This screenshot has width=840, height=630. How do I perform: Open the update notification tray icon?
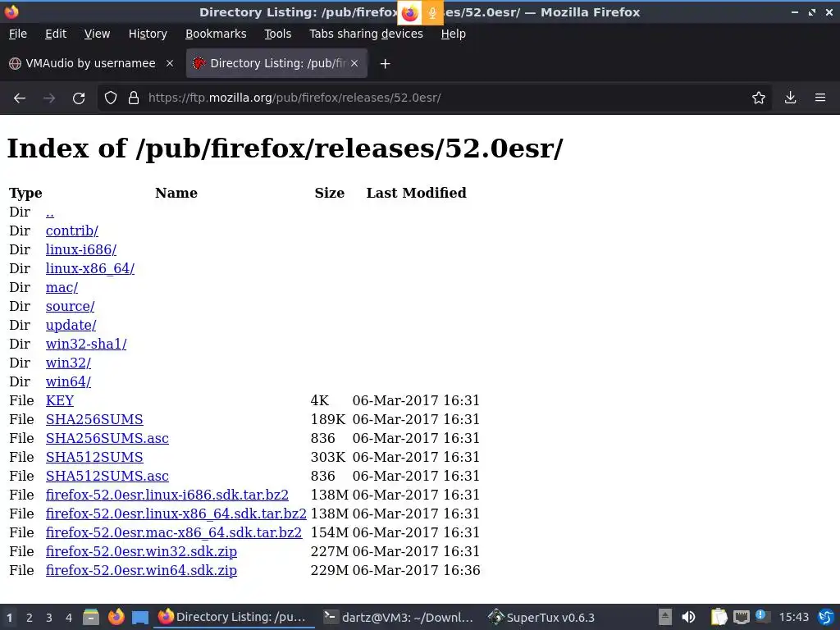763,617
